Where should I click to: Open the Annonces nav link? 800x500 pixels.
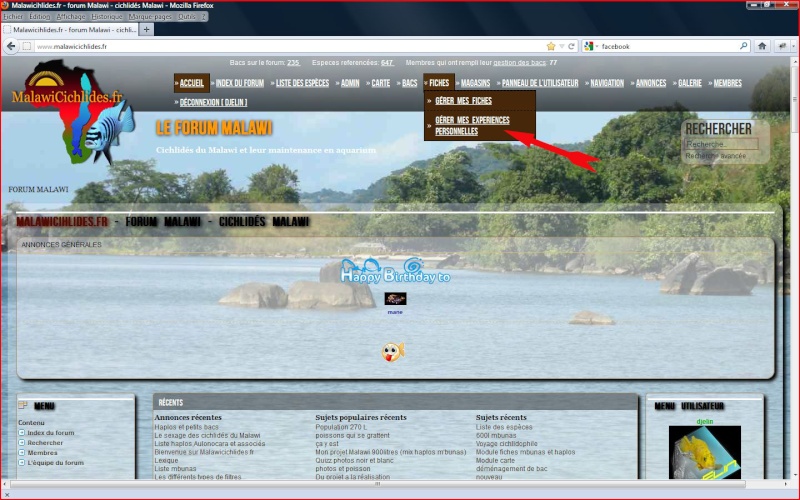[651, 83]
